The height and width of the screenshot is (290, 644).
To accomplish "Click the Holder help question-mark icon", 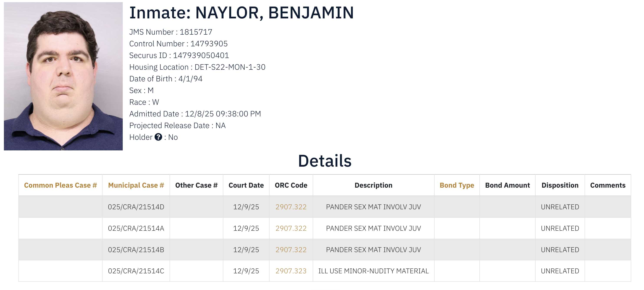I will [x=158, y=137].
